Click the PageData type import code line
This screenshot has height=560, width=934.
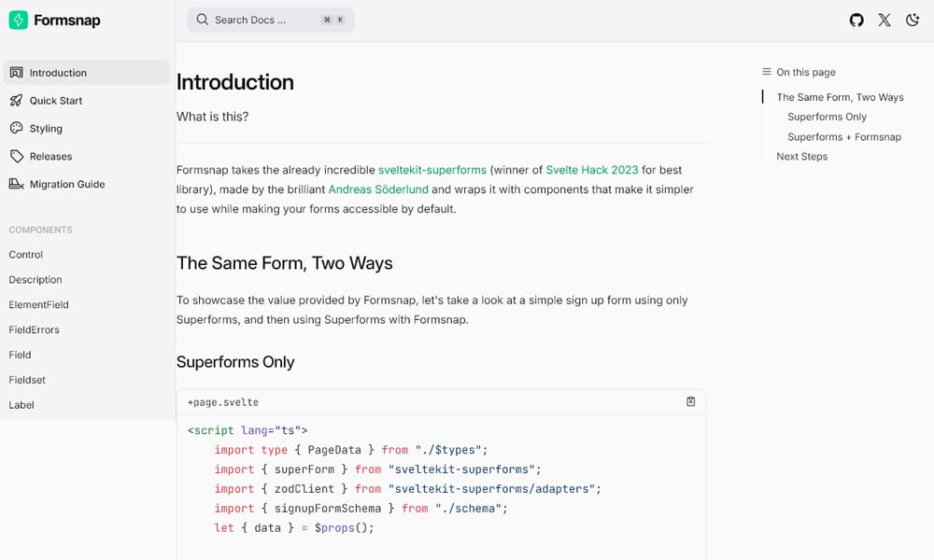click(351, 450)
